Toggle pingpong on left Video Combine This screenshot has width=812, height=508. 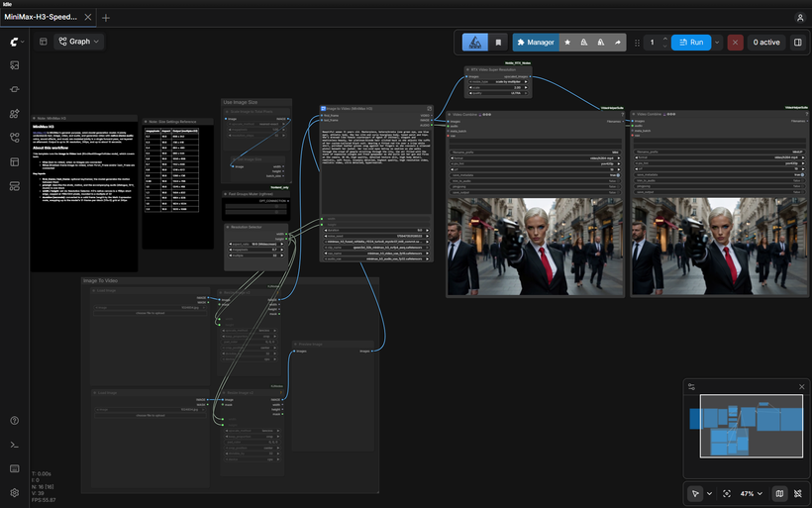535,186
